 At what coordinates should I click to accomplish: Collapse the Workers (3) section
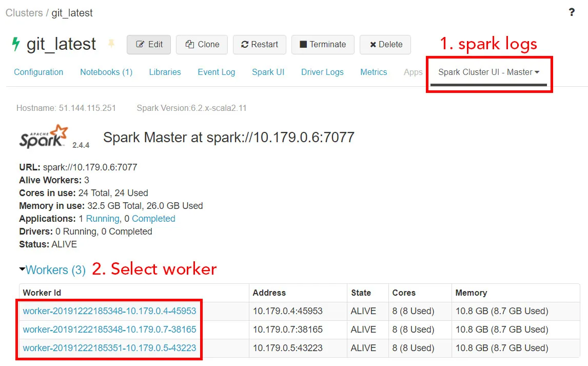pyautogui.click(x=21, y=270)
